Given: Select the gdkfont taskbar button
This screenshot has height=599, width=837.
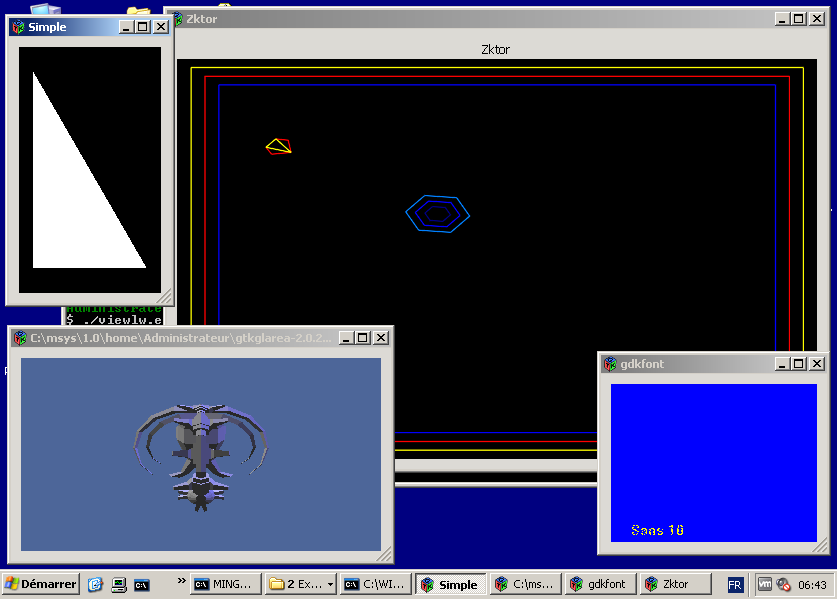Looking at the screenshot, I should point(600,584).
